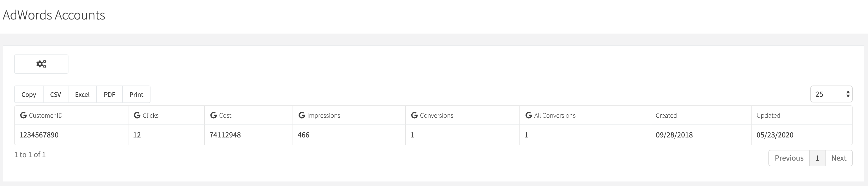Open the gears settings button
Viewport: 868px width, 186px height.
coord(41,64)
